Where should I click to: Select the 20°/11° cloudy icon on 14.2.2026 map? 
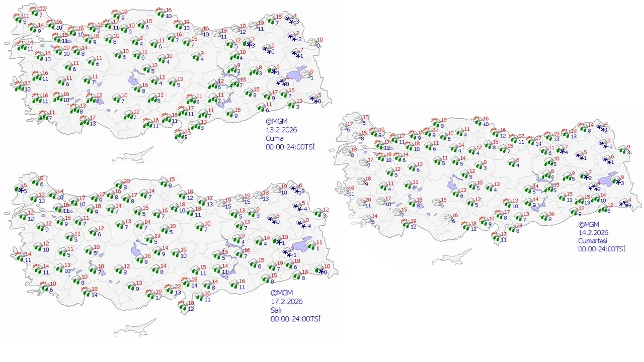tap(361, 202)
